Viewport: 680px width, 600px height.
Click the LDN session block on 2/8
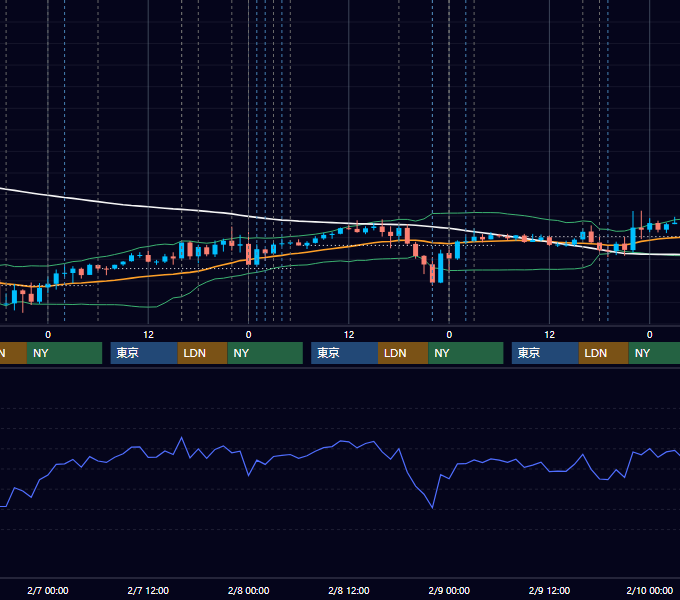[x=403, y=353]
